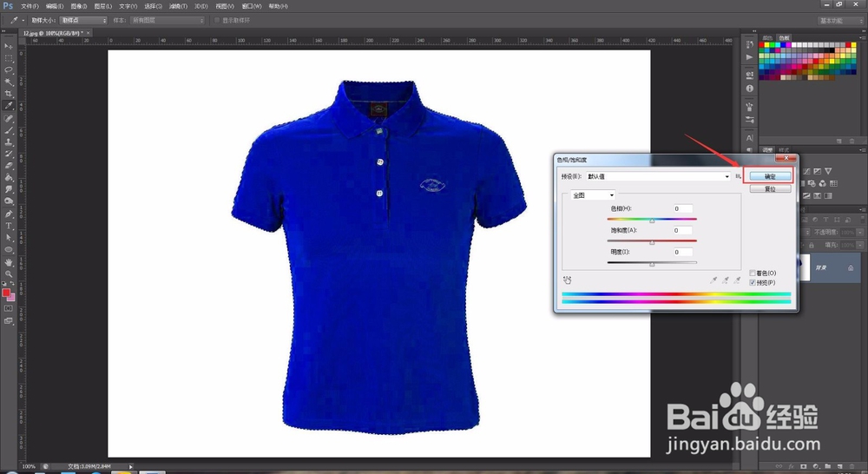Confirm with the OK button
The image size is (868, 474).
point(770,176)
